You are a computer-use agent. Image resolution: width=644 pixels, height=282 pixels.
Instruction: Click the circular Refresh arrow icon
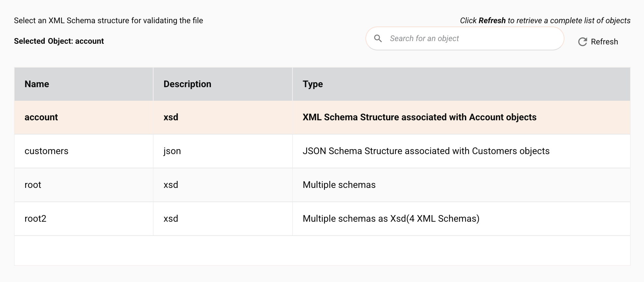[582, 42]
